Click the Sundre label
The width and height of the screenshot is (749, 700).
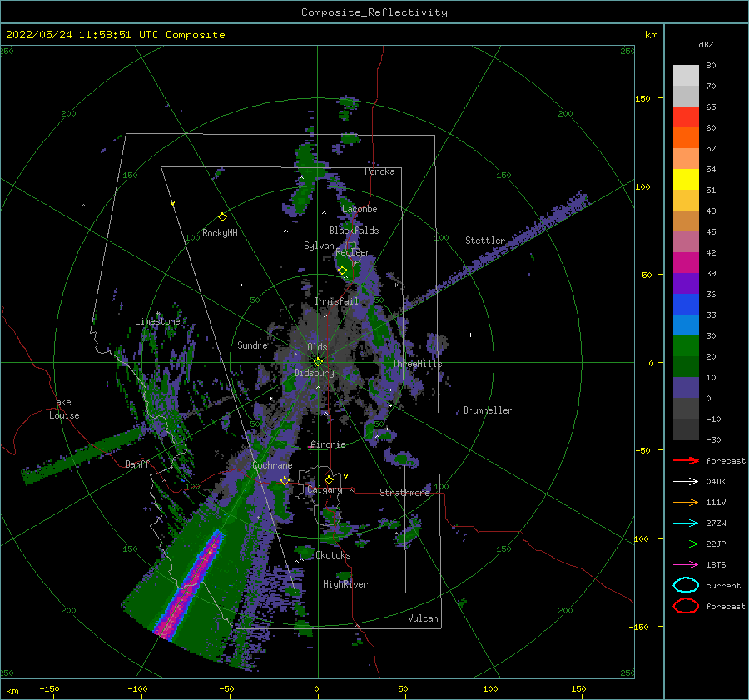point(252,345)
